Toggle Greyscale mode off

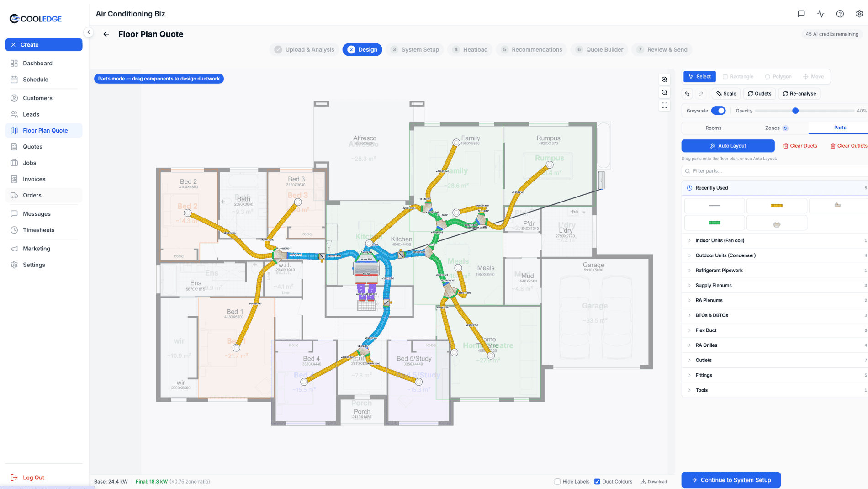[719, 111]
